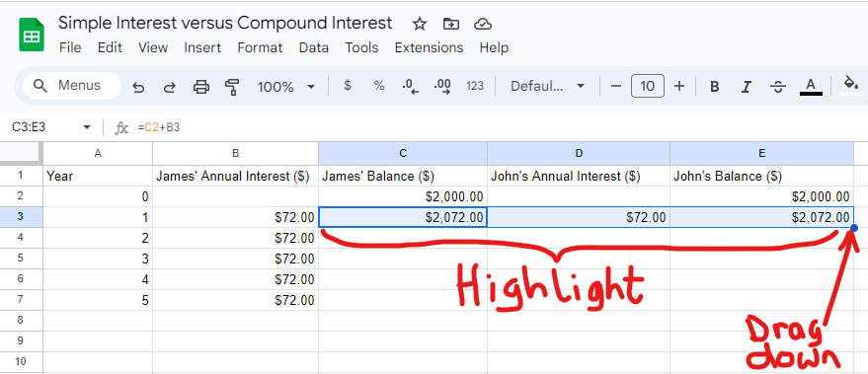This screenshot has height=374, width=868.
Task: Click the fx function icon
Action: point(121,128)
